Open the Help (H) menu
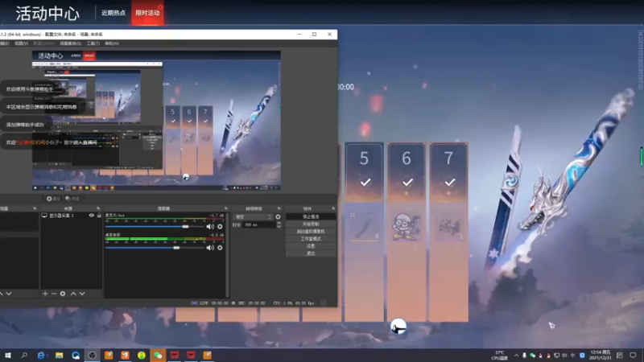Image resolution: width=644 pixels, height=362 pixels. coord(112,43)
